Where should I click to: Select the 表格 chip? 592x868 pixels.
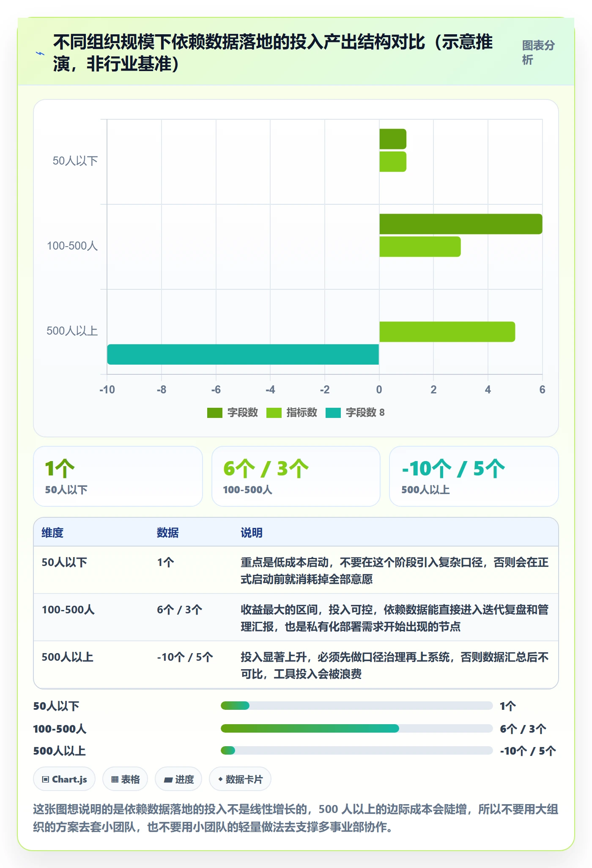[x=125, y=779]
